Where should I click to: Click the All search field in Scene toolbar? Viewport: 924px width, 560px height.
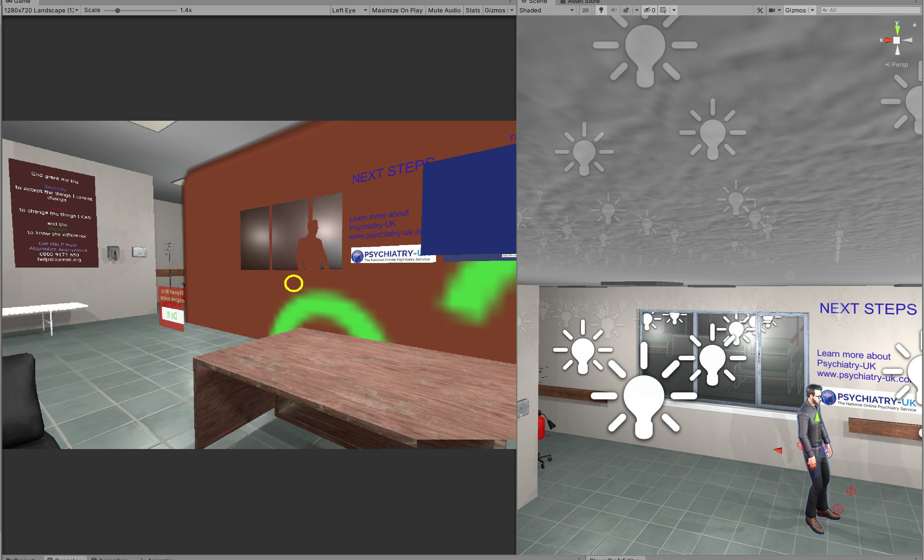pyautogui.click(x=870, y=10)
